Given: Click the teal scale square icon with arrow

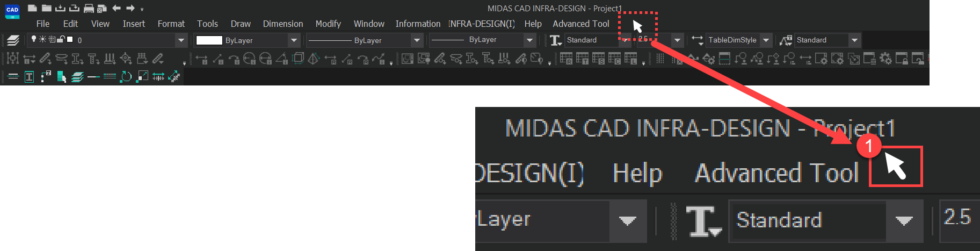Looking at the screenshot, I should 142,77.
